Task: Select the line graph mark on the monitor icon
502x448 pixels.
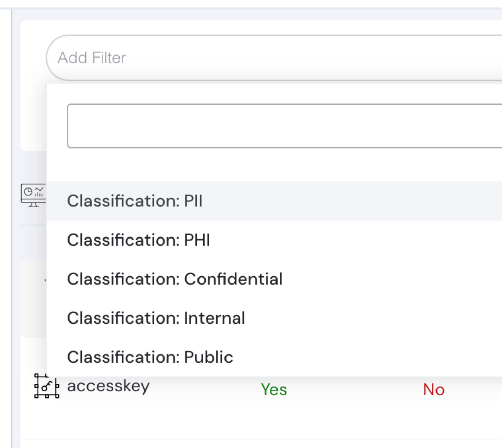Action: coord(39,189)
